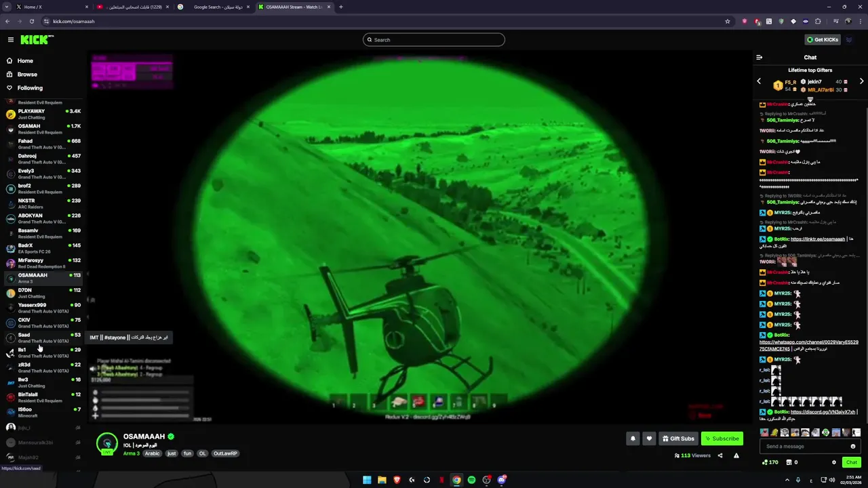Open the Chrome profile avatar
The width and height of the screenshot is (868, 488).
pos(847,21)
